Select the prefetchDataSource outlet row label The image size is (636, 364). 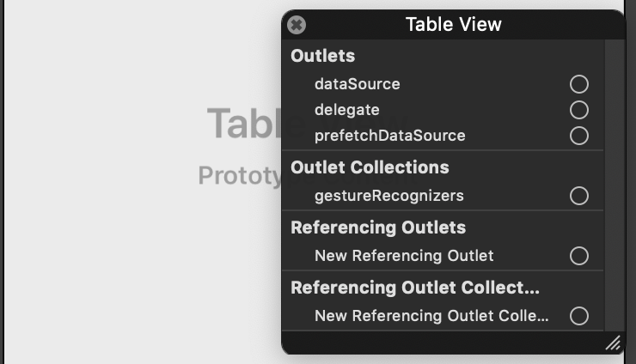(390, 136)
